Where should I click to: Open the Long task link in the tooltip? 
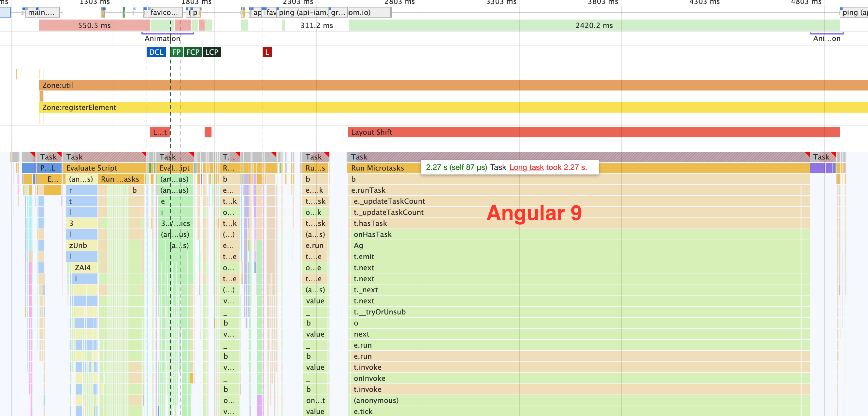click(526, 167)
